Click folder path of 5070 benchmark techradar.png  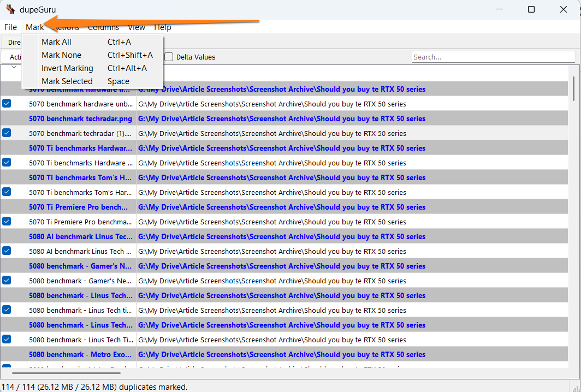[x=282, y=118]
